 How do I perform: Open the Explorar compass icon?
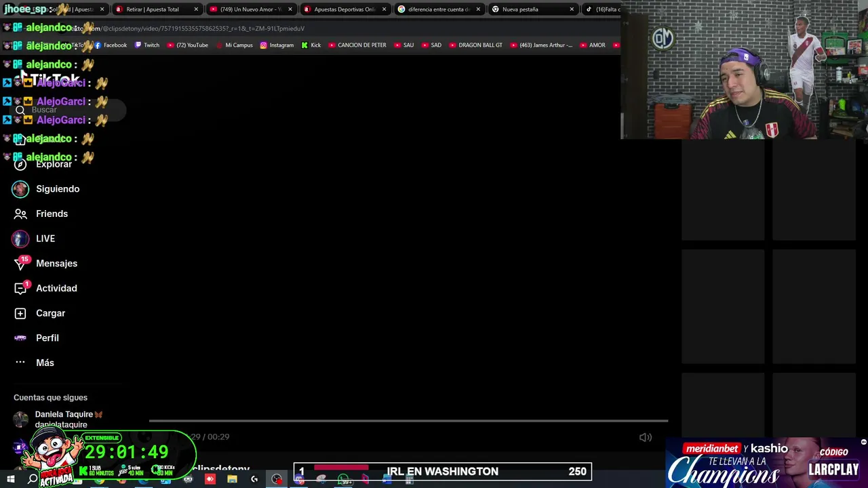(20, 164)
